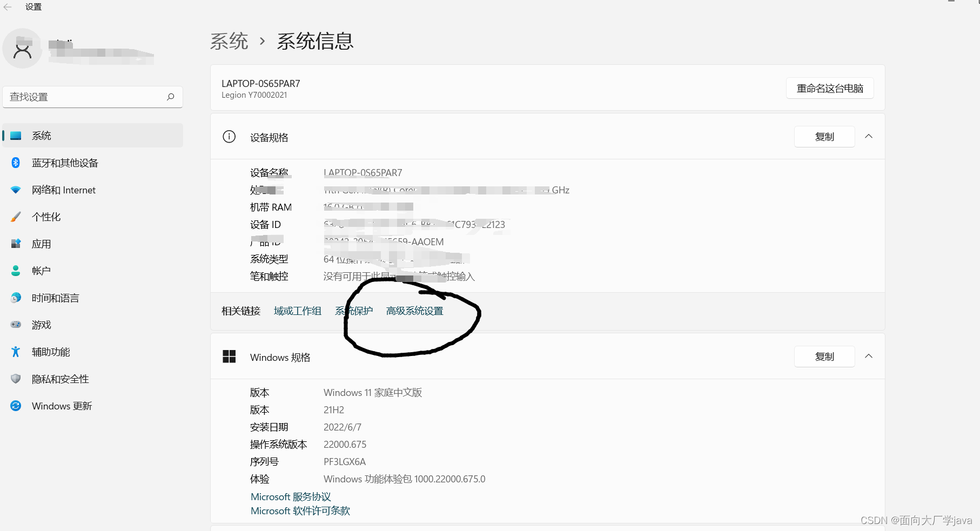Image resolution: width=980 pixels, height=531 pixels.
Task: Click the time and language globe icon
Action: 16,298
